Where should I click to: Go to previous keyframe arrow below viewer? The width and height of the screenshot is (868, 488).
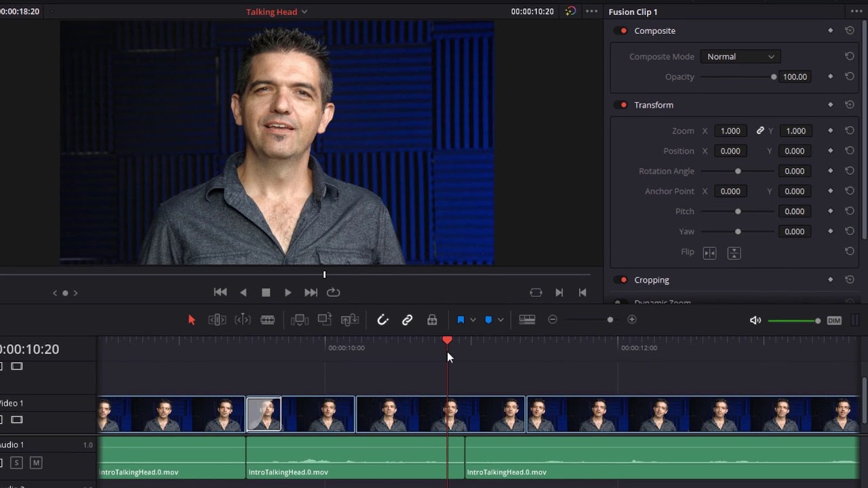55,293
